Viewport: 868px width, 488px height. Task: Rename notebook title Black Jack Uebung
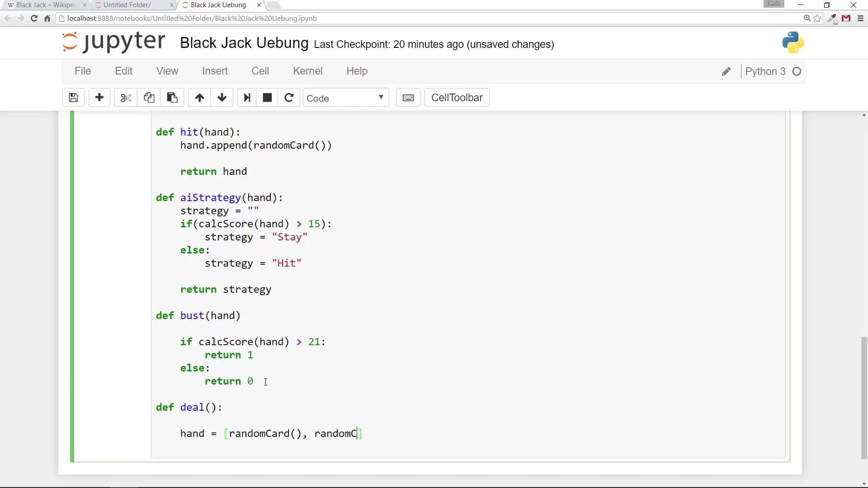tap(244, 43)
